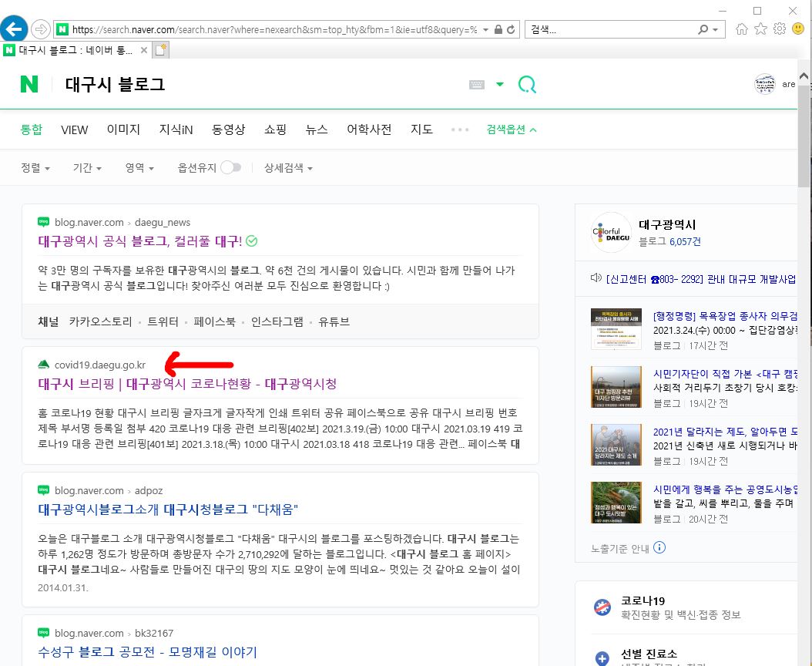Switch to the 쇼핑 tab

point(275,129)
